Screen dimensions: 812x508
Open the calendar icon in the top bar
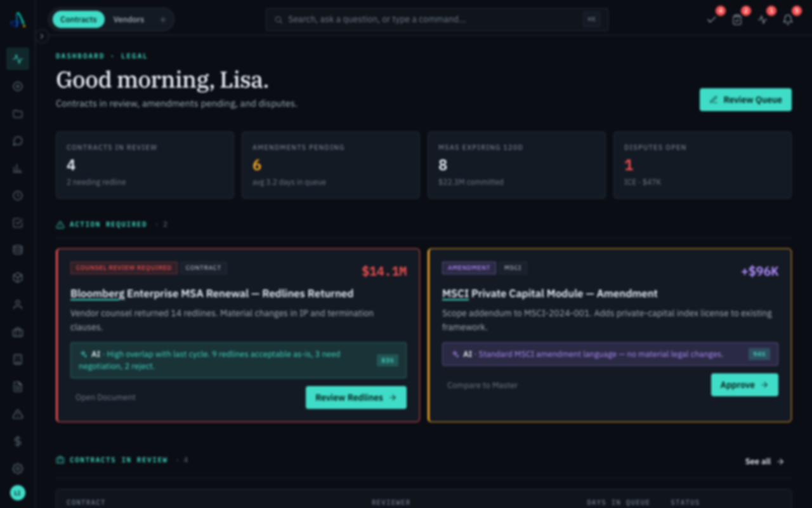click(x=737, y=20)
